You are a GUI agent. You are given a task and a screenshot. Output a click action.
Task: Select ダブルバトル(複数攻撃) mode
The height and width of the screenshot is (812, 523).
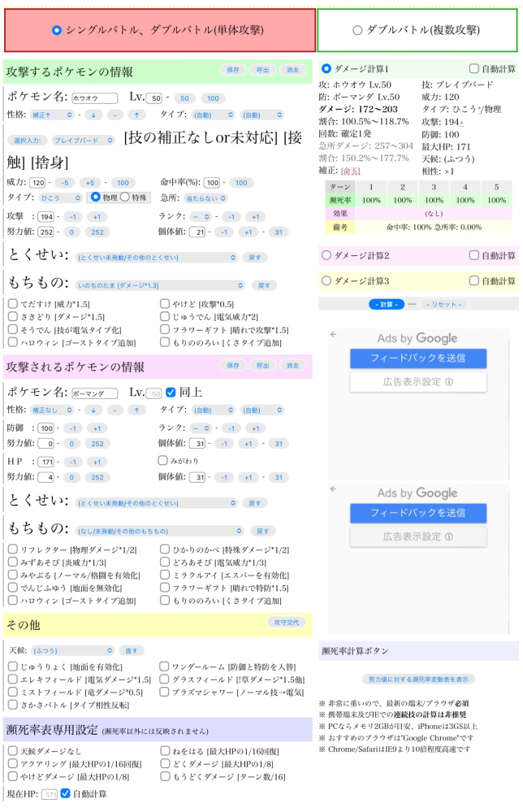tap(357, 31)
